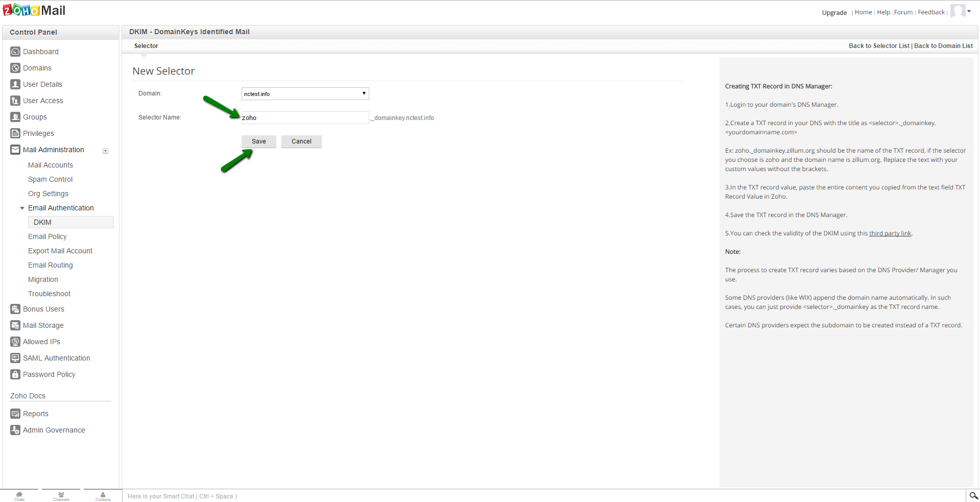Click the Admin Governance icon
The image size is (980, 502).
click(x=15, y=430)
